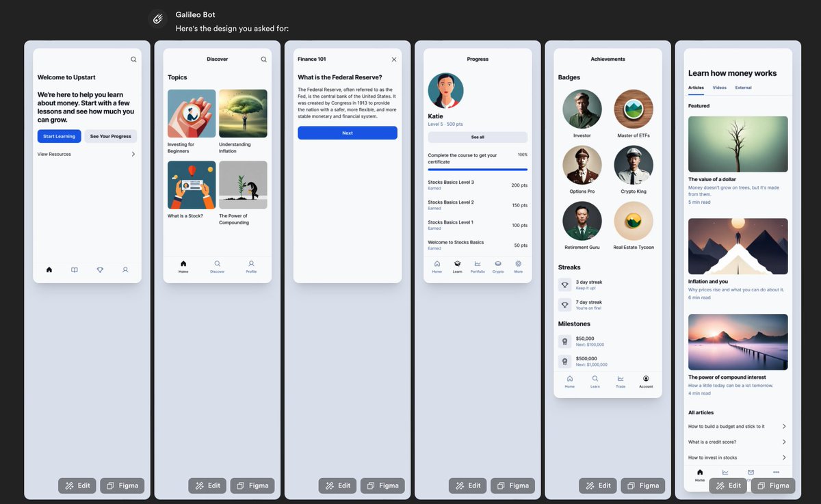Switch to Articles tab
The width and height of the screenshot is (821, 504).
click(x=696, y=88)
